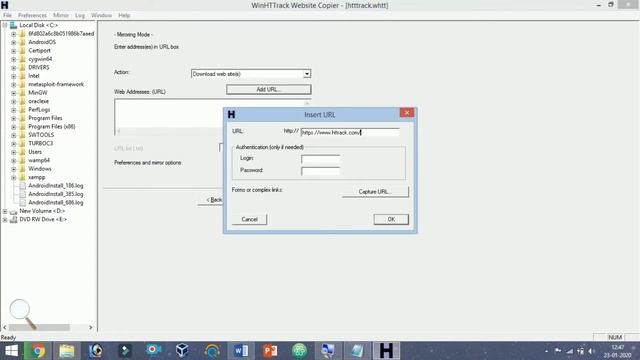Image resolution: width=640 pixels, height=360 pixels.
Task: Expand the Windows folder node
Action: point(13,169)
